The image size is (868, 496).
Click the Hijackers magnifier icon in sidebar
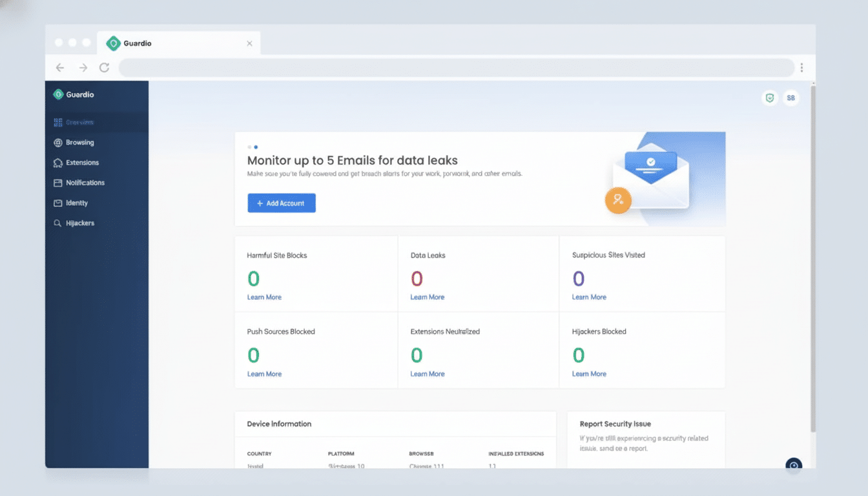click(58, 223)
